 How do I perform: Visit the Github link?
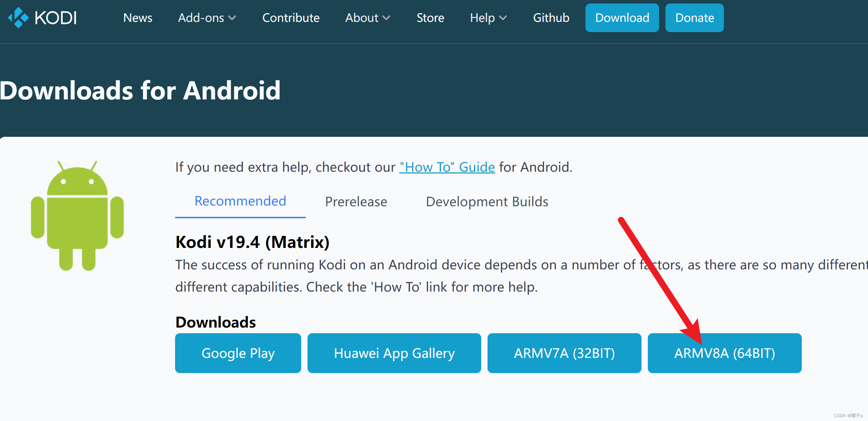pos(551,18)
